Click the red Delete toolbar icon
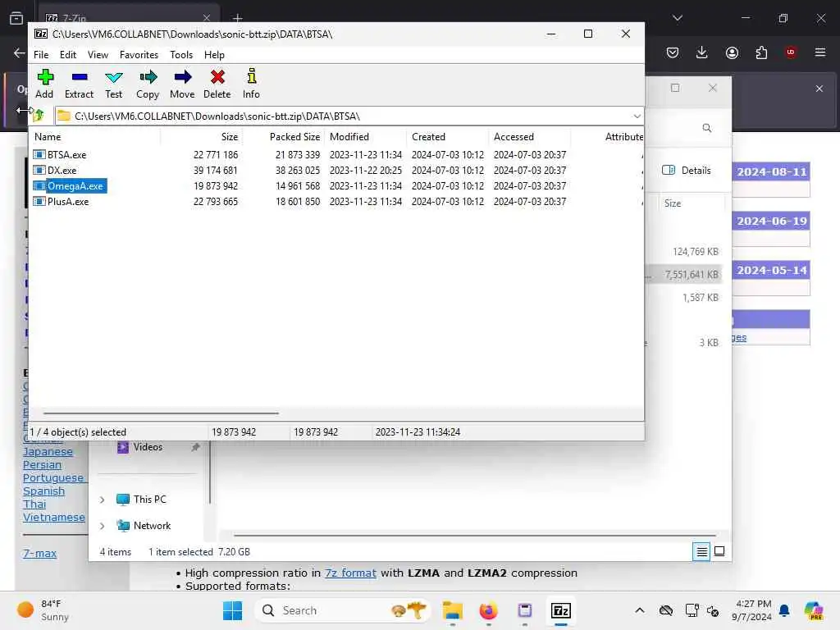 pyautogui.click(x=217, y=84)
